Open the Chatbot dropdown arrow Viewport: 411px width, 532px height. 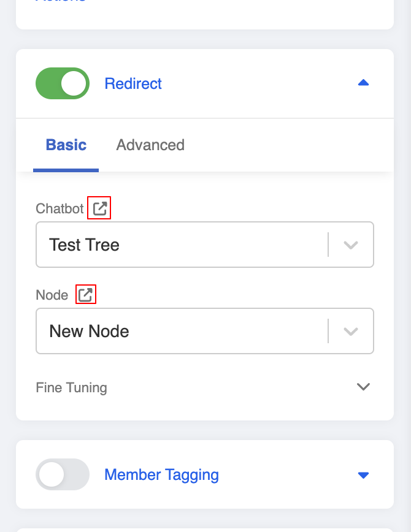351,245
